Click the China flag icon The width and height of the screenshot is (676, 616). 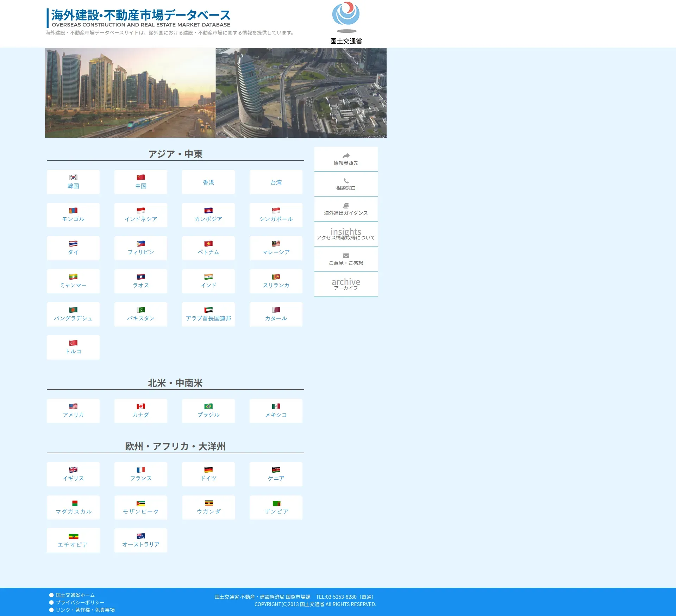pyautogui.click(x=141, y=178)
